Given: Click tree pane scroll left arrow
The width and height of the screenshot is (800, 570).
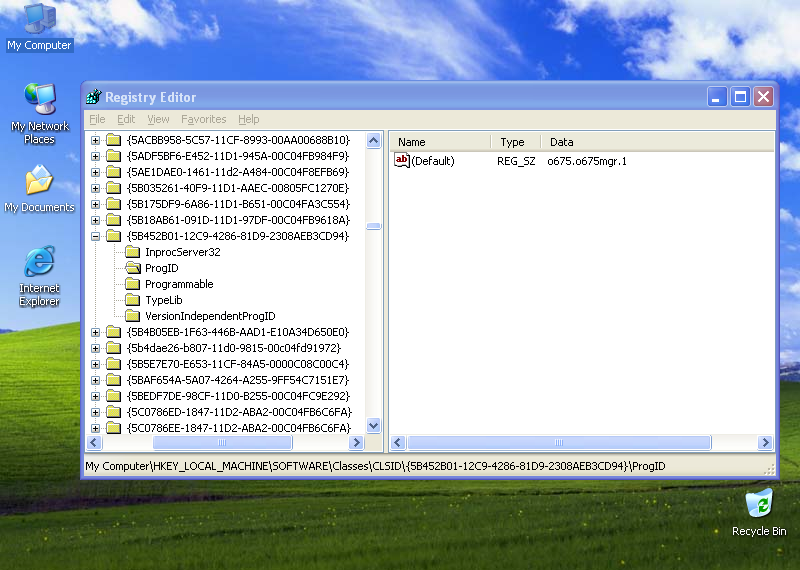Looking at the screenshot, I should click(x=94, y=442).
